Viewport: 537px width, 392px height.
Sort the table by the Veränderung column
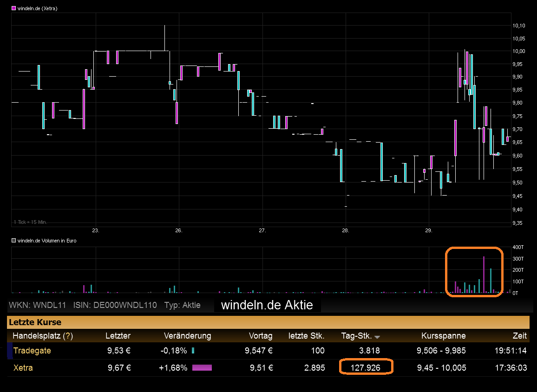point(187,336)
